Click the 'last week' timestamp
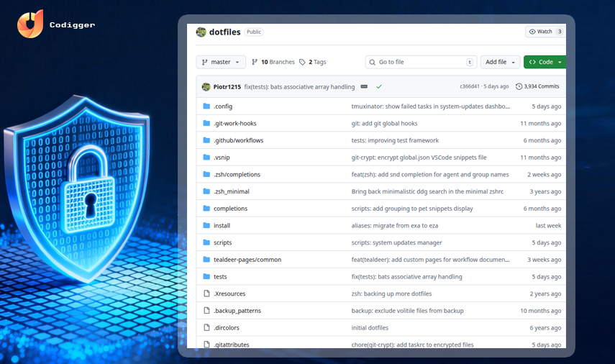The image size is (615, 364). [548, 226]
